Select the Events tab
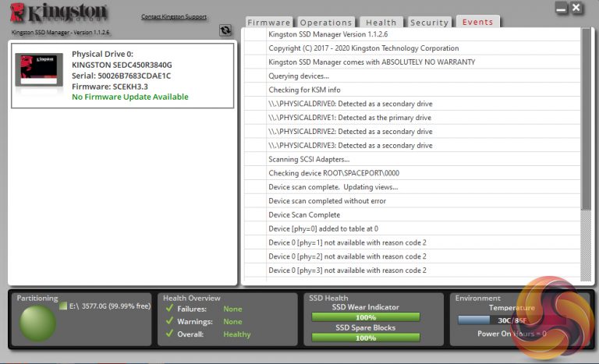This screenshot has height=364, width=599. point(477,22)
